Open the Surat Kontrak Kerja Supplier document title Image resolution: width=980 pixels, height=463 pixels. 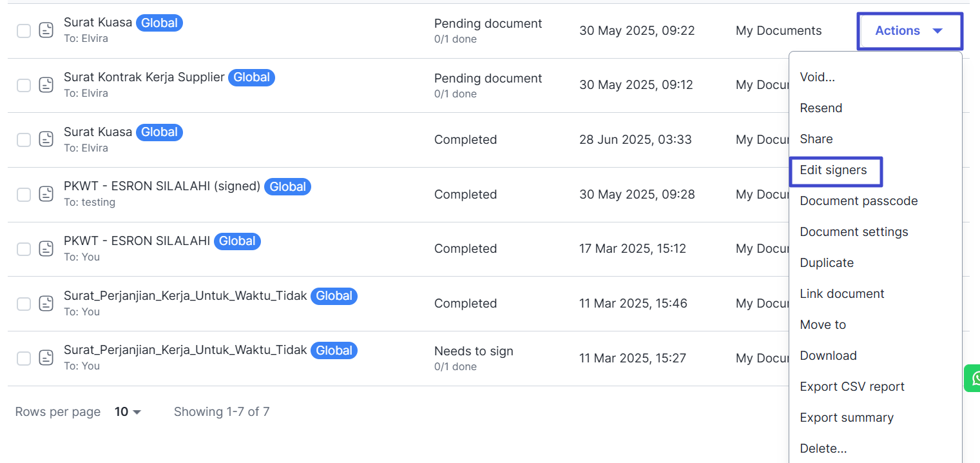(x=144, y=77)
